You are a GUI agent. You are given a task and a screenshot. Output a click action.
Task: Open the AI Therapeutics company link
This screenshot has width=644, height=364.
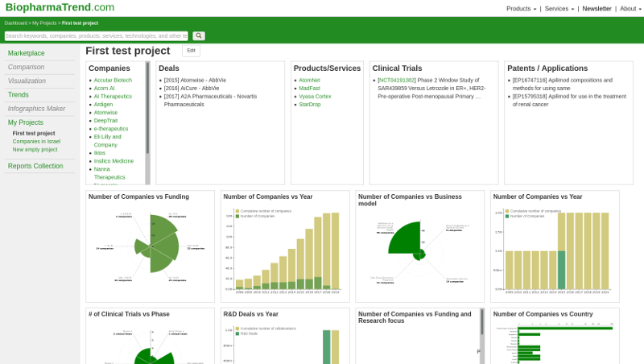pyautogui.click(x=113, y=96)
